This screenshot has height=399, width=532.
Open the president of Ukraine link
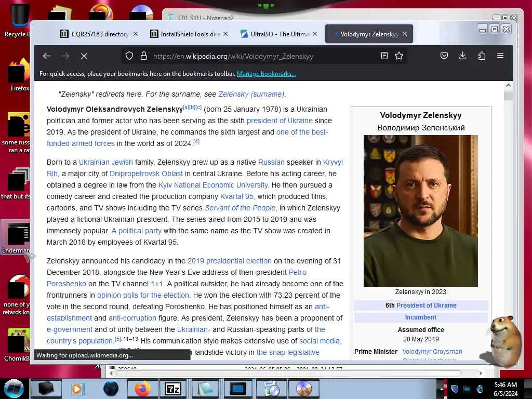pos(280,121)
